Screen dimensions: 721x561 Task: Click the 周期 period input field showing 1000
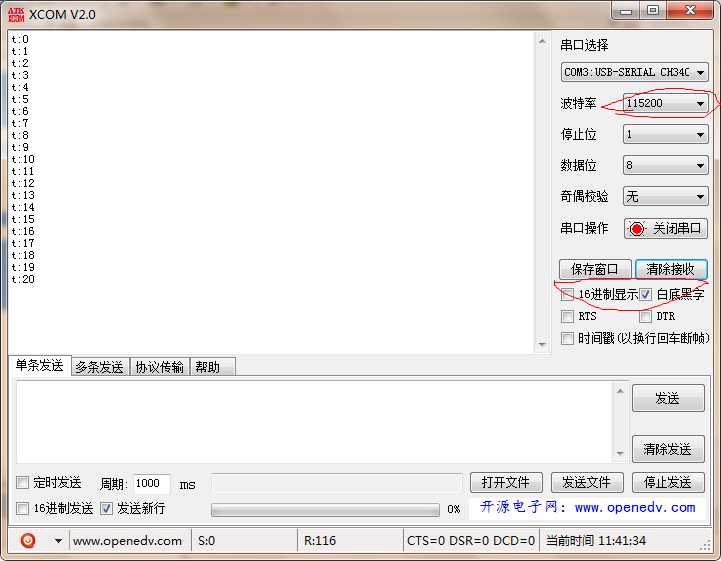(152, 483)
